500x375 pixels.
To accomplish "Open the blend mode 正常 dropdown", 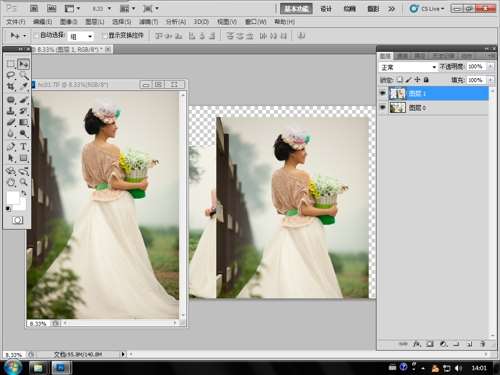I will pos(408,67).
